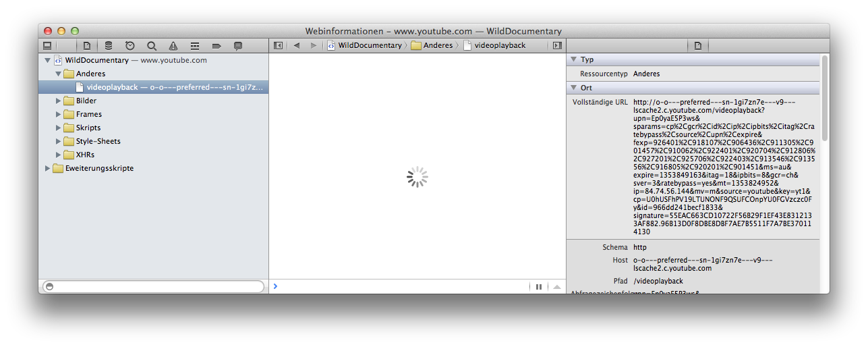Screen dimensions: 868x347
Task: Click the pause button in console bar
Action: point(539,287)
